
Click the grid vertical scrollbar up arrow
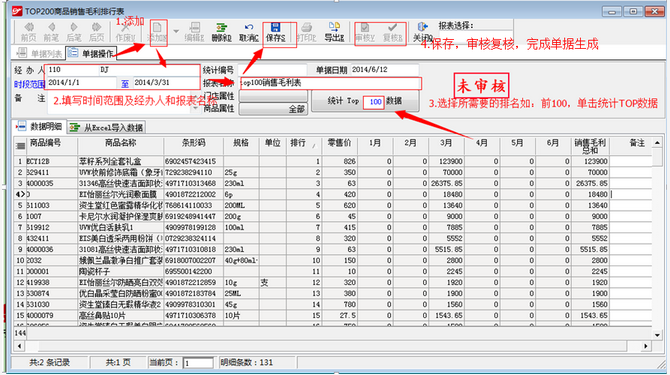pyautogui.click(x=657, y=143)
